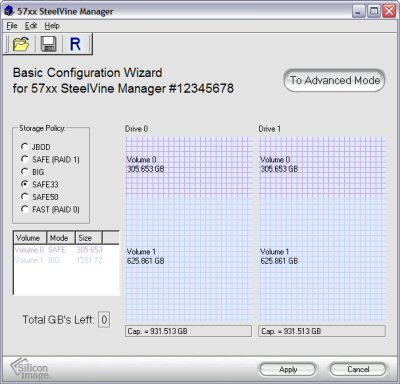Open the File menu
The width and height of the screenshot is (400, 384).
[x=12, y=26]
